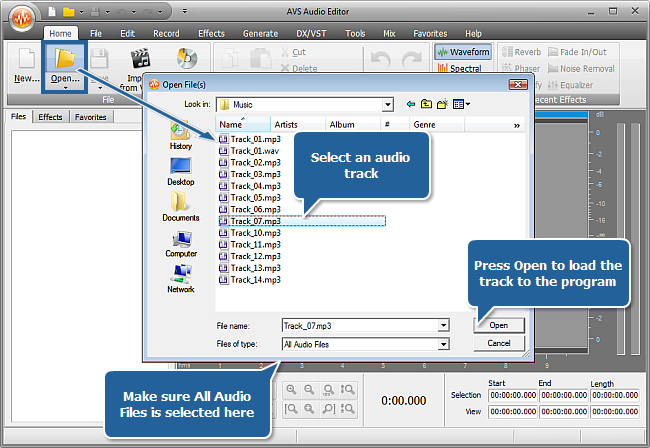
Task: Click the Open button in dialog
Action: point(499,325)
